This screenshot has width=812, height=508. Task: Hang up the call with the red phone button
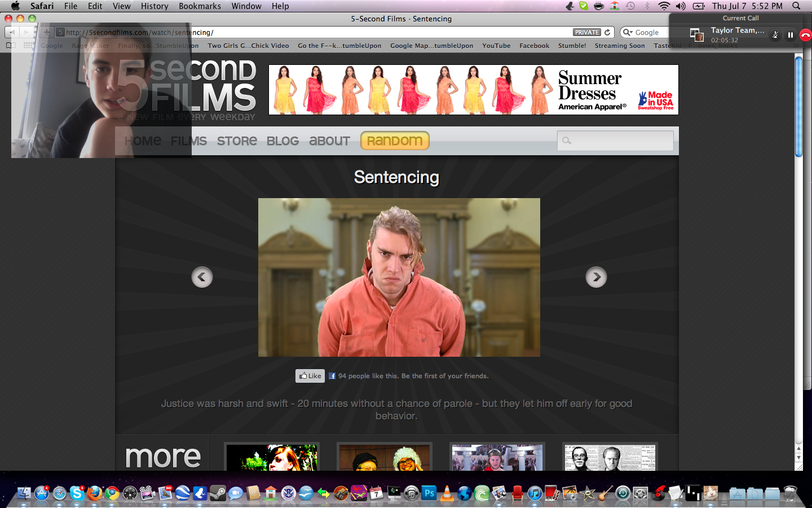[x=805, y=35]
